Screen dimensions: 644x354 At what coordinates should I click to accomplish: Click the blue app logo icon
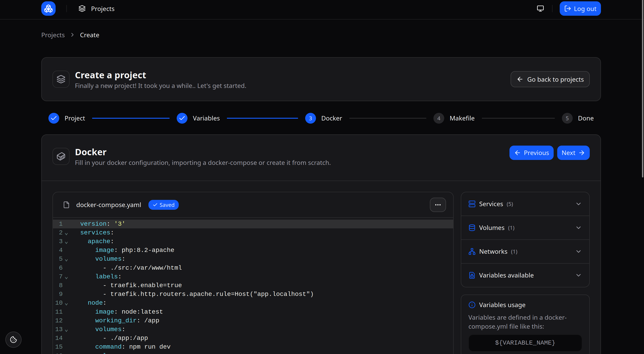coord(48,9)
